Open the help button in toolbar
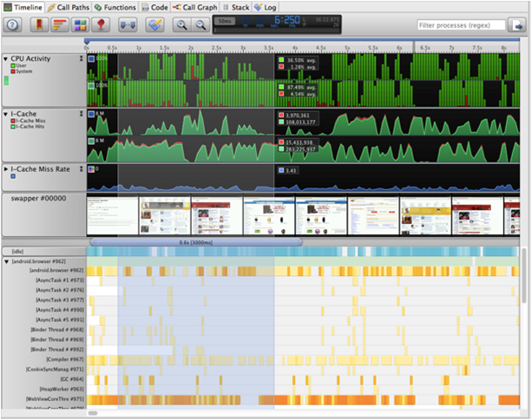Screen dimensions: 532x420 [x=12, y=25]
